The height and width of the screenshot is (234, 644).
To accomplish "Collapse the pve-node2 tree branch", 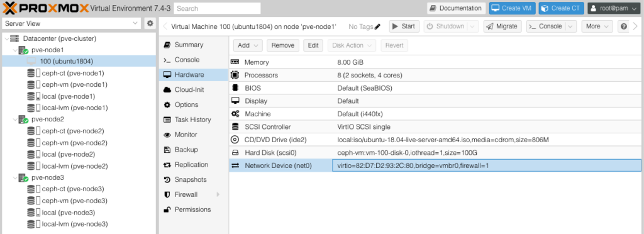I will tap(15, 120).
